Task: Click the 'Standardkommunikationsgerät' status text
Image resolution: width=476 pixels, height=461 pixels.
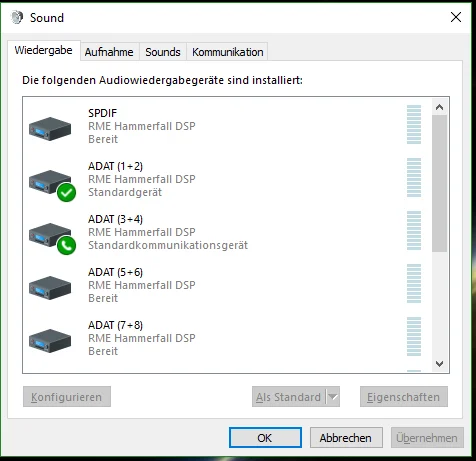Action: (168, 245)
